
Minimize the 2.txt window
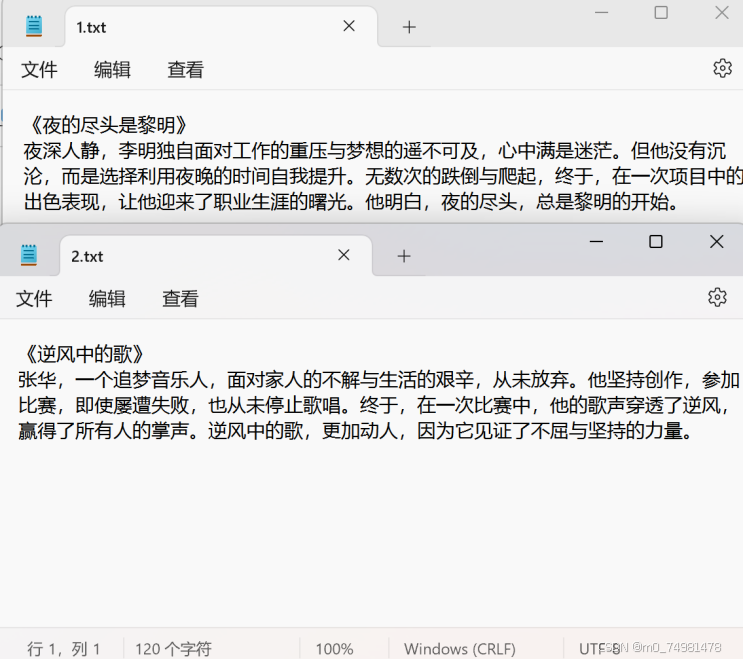click(x=596, y=242)
